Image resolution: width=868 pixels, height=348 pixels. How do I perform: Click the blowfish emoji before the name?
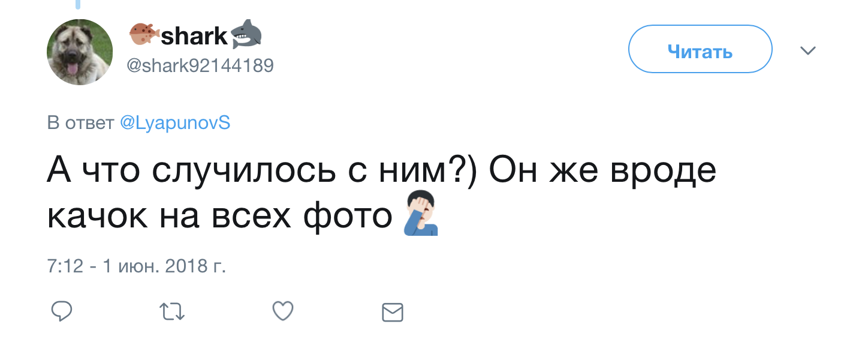pyautogui.click(x=144, y=35)
